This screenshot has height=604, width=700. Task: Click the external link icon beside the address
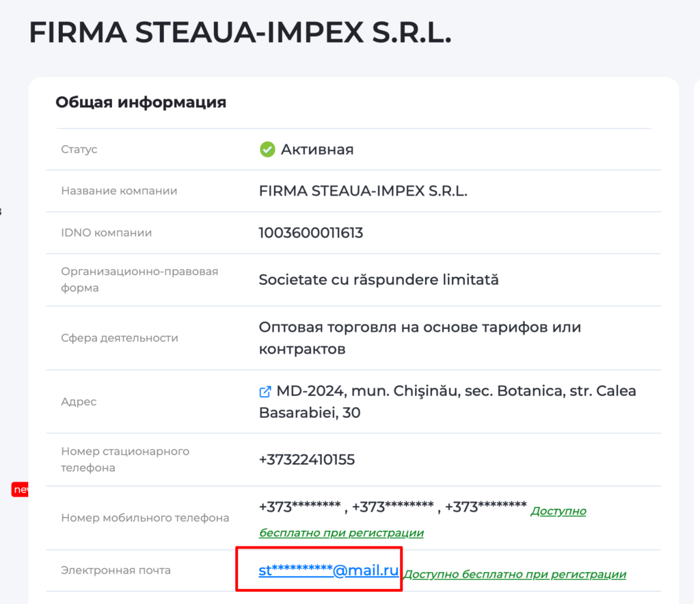pos(265,392)
